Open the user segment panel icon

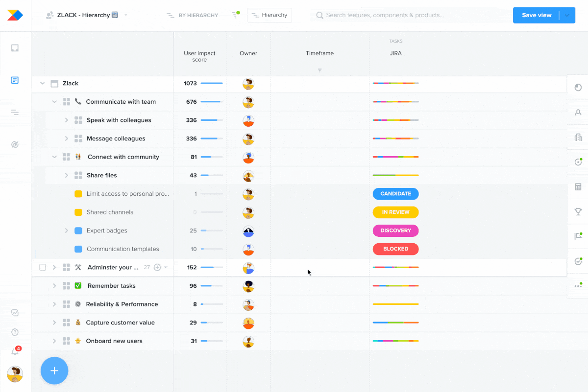click(578, 112)
